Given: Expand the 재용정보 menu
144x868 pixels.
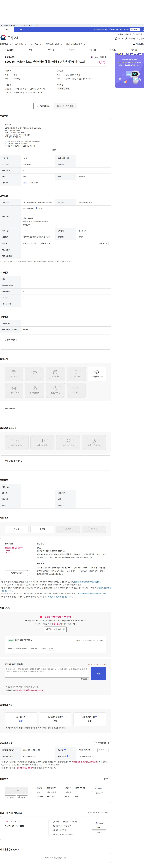Looking at the screenshot, I should [x=6, y=45].
